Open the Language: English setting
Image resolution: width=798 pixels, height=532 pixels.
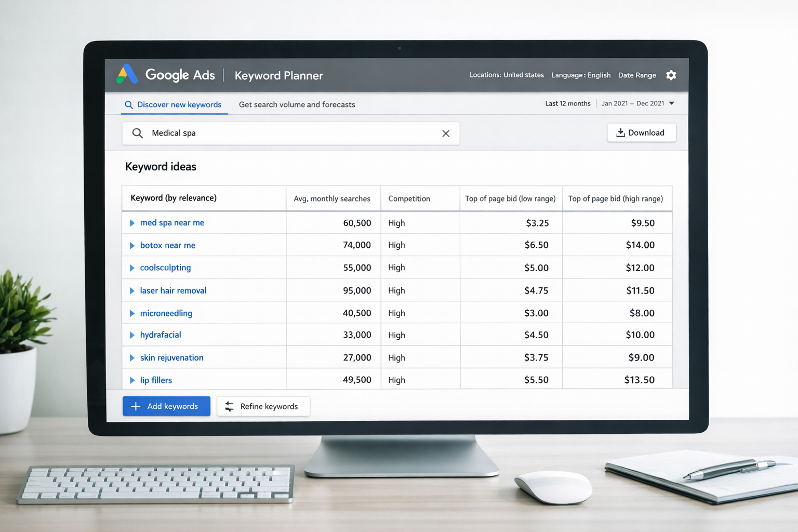click(581, 75)
